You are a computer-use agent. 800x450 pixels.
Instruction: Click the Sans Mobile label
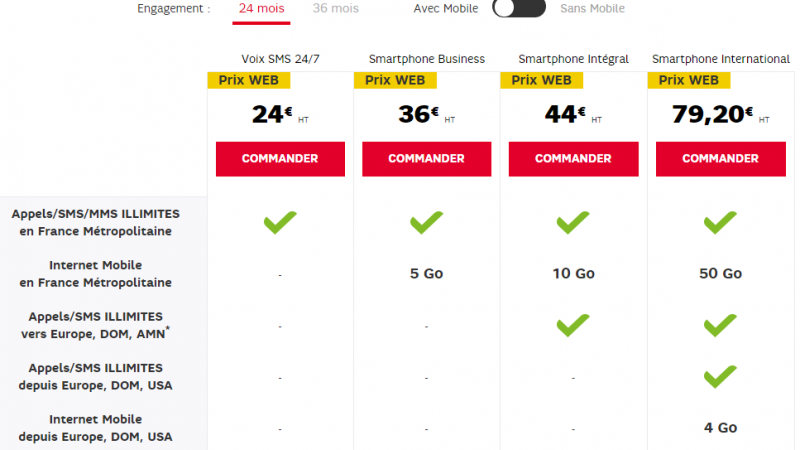point(592,9)
